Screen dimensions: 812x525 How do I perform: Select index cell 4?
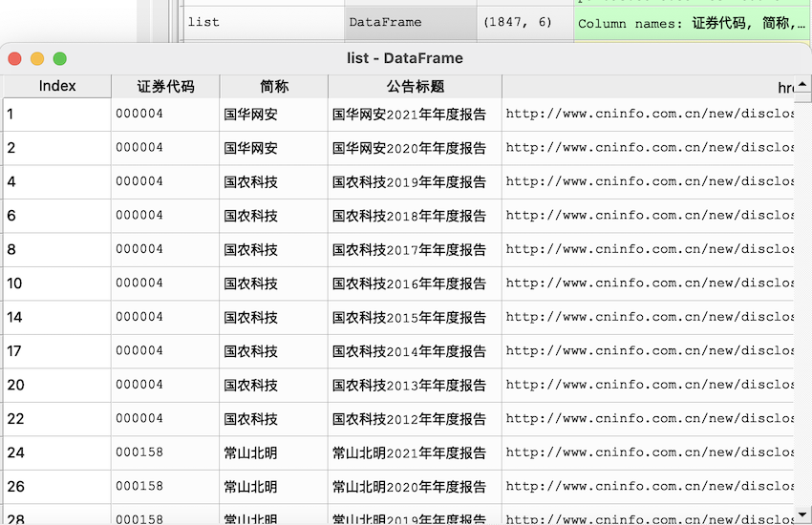pos(57,182)
